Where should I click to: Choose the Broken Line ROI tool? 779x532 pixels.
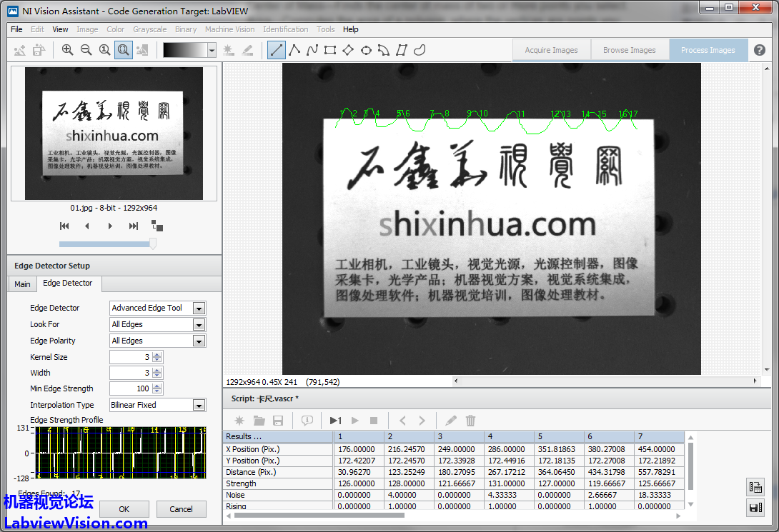pyautogui.click(x=294, y=50)
